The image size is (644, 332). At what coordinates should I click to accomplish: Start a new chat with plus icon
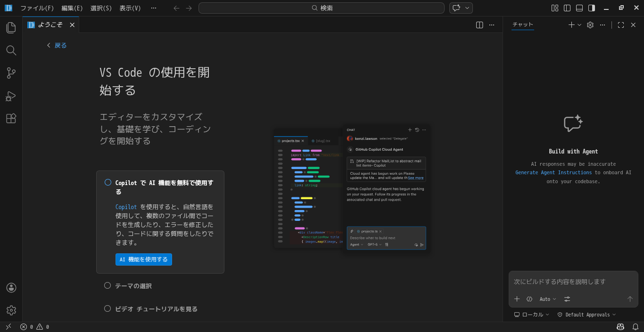(x=571, y=25)
